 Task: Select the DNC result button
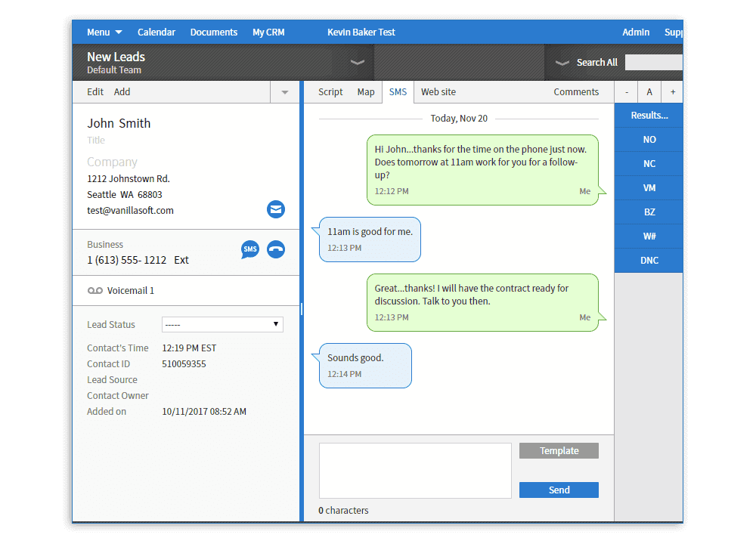649,261
